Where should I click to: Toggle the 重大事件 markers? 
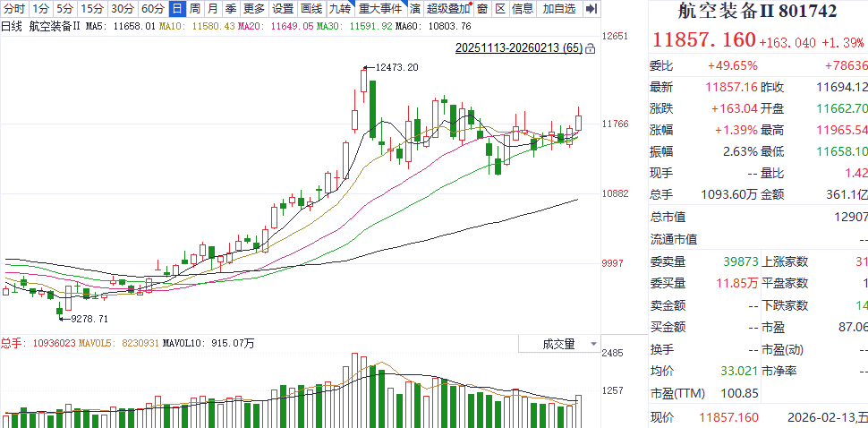pyautogui.click(x=380, y=9)
